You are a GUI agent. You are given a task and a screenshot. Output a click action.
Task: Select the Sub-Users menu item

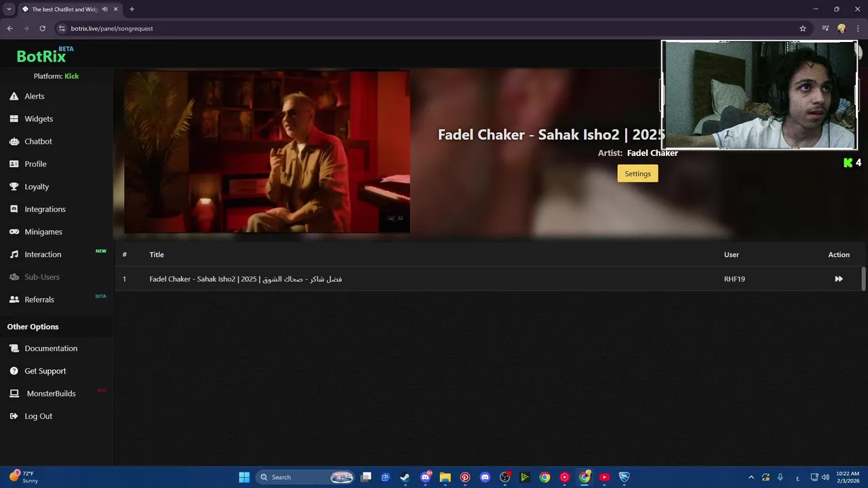[x=42, y=277]
